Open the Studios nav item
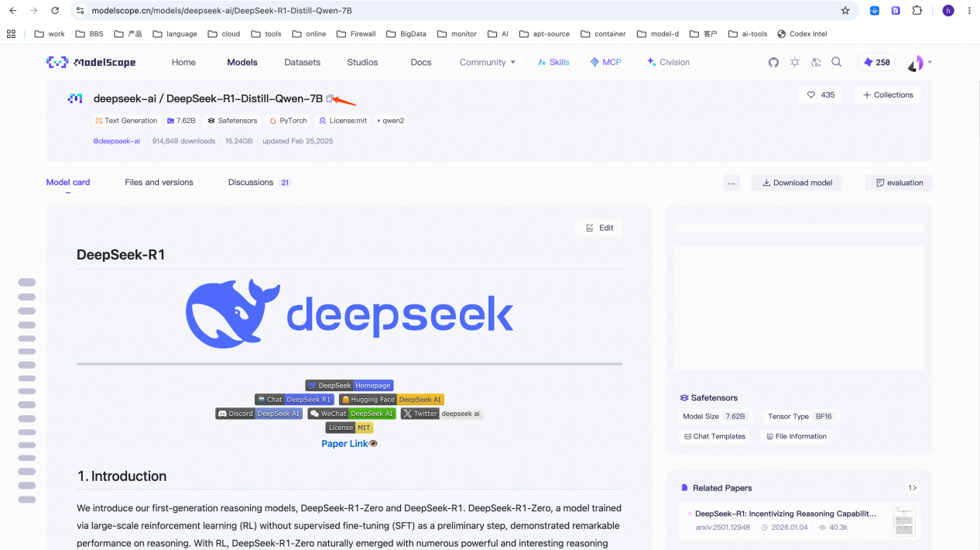The height and width of the screenshot is (550, 980). pos(362,62)
